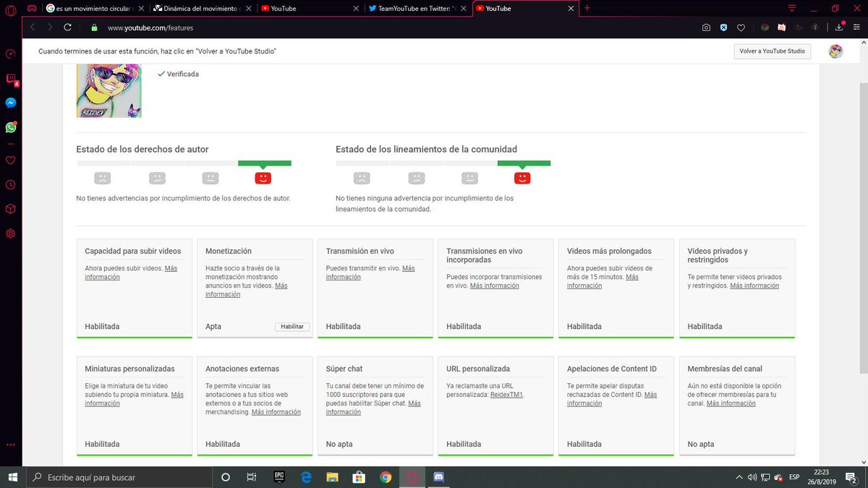
Task: Open Settings gear in Opera sidebar
Action: 11,234
